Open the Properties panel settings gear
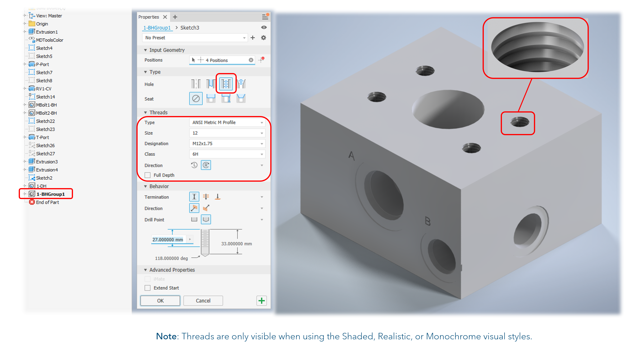This screenshot has height=361, width=644. point(263,38)
